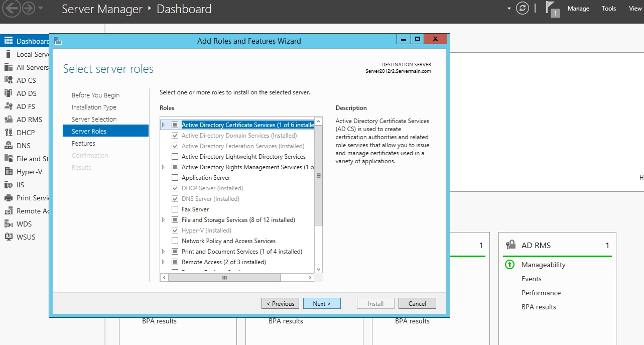Screen dimensions: 644x345
Task: Go to the Server Selection step
Action: pos(94,120)
